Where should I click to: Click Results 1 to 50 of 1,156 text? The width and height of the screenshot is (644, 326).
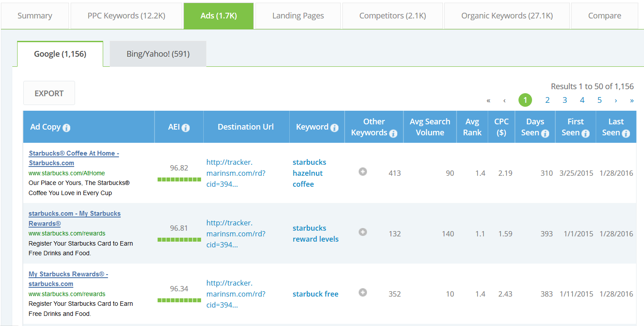pos(592,87)
